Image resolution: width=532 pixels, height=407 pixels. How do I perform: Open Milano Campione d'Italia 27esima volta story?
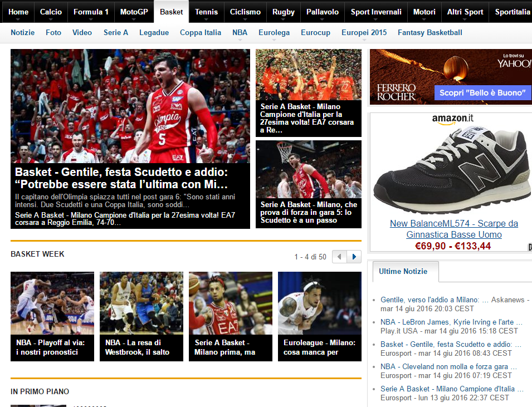(307, 118)
